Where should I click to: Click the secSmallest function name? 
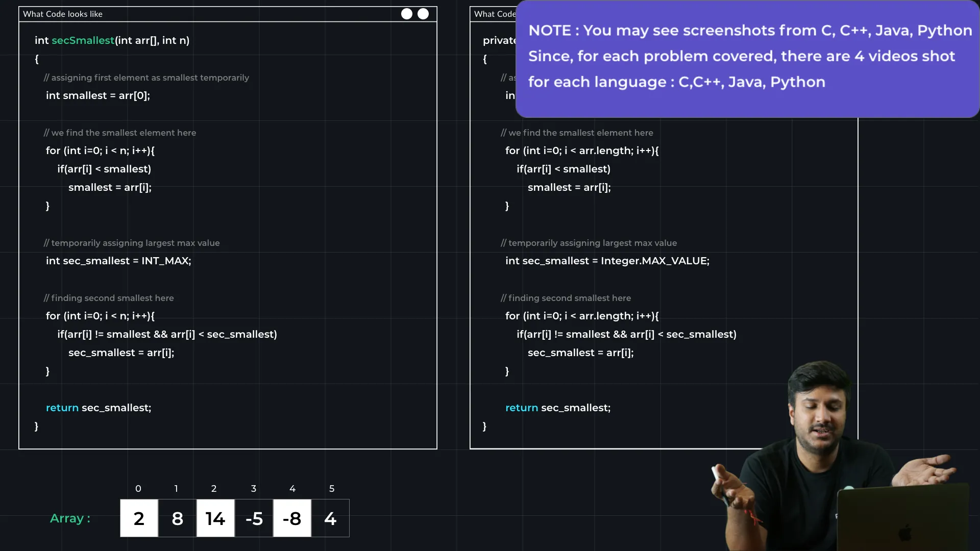point(83,40)
